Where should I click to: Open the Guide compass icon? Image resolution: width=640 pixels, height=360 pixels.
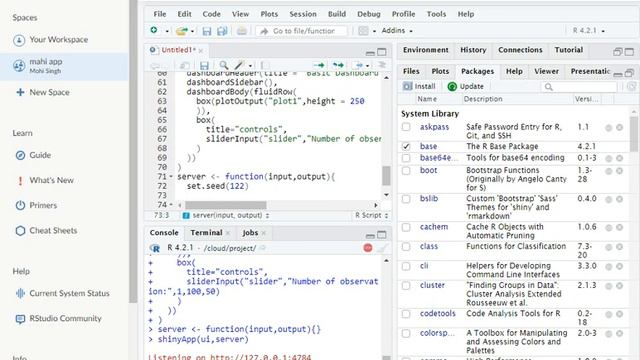[x=20, y=155]
